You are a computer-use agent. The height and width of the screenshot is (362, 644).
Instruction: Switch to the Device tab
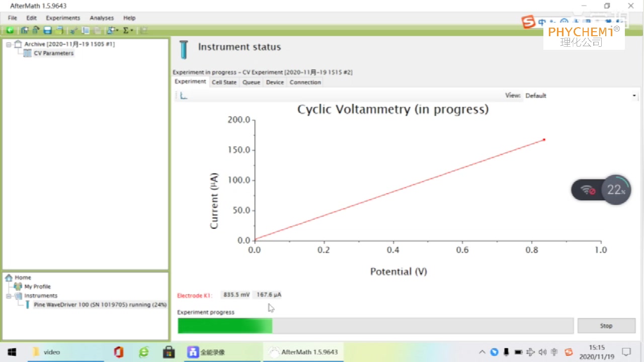coord(275,82)
